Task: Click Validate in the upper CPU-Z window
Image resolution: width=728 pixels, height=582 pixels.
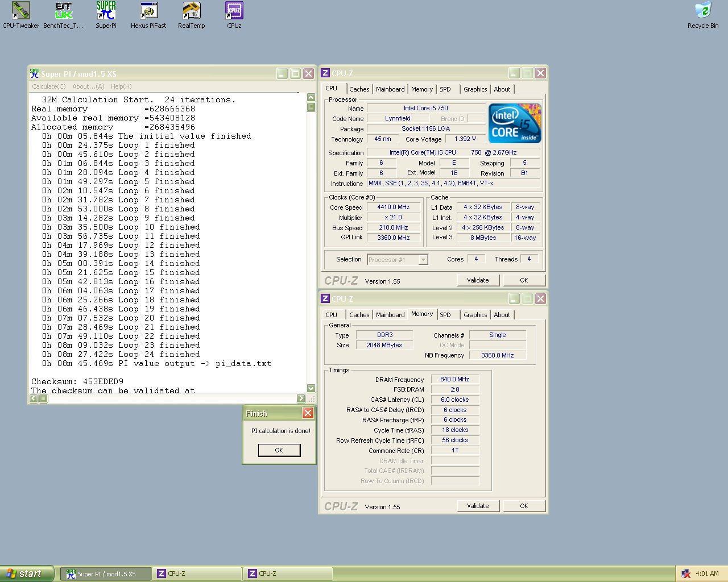Action: (478, 280)
